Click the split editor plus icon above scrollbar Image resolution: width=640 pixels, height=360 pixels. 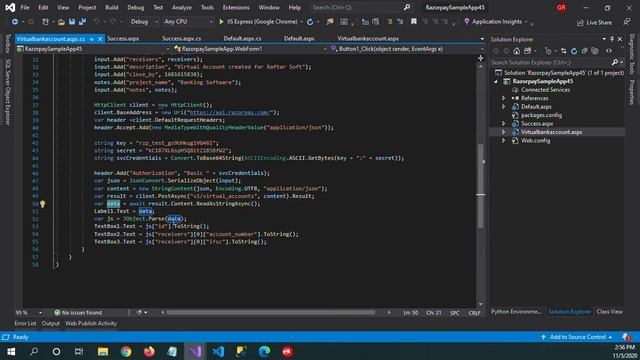click(x=480, y=58)
